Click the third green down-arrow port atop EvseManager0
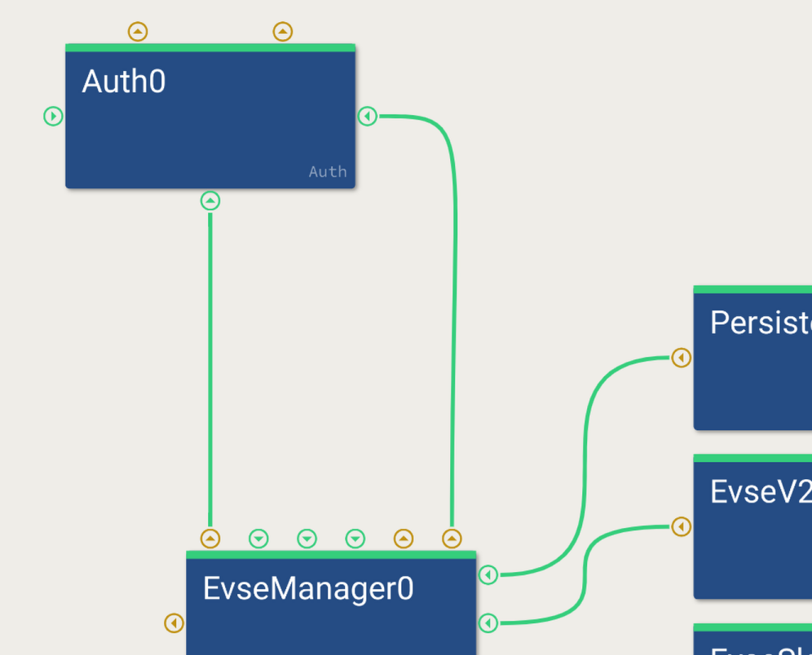The height and width of the screenshot is (655, 812). tap(355, 539)
